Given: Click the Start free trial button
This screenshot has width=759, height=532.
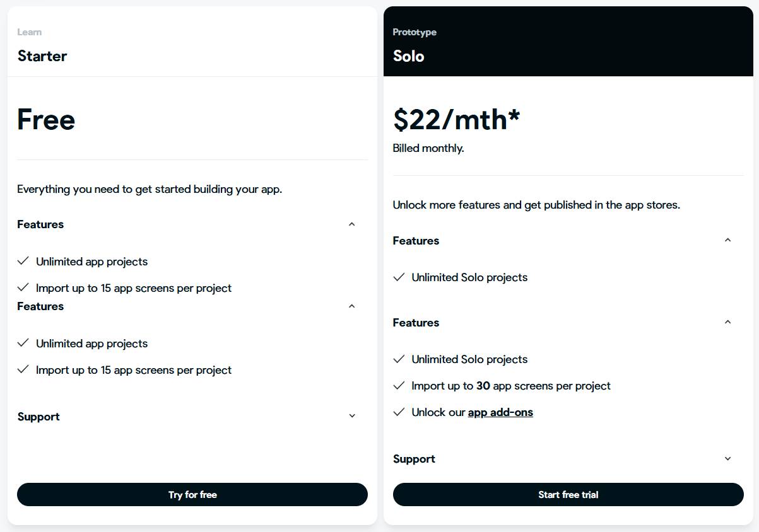Looking at the screenshot, I should [x=568, y=494].
